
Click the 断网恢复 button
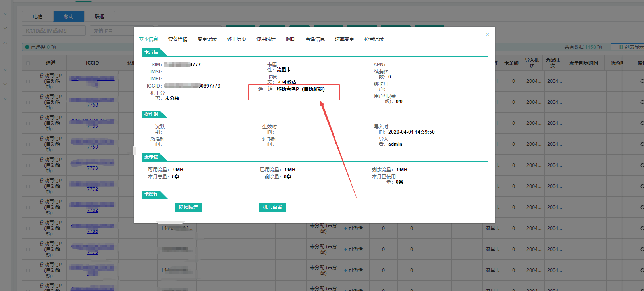pyautogui.click(x=189, y=207)
